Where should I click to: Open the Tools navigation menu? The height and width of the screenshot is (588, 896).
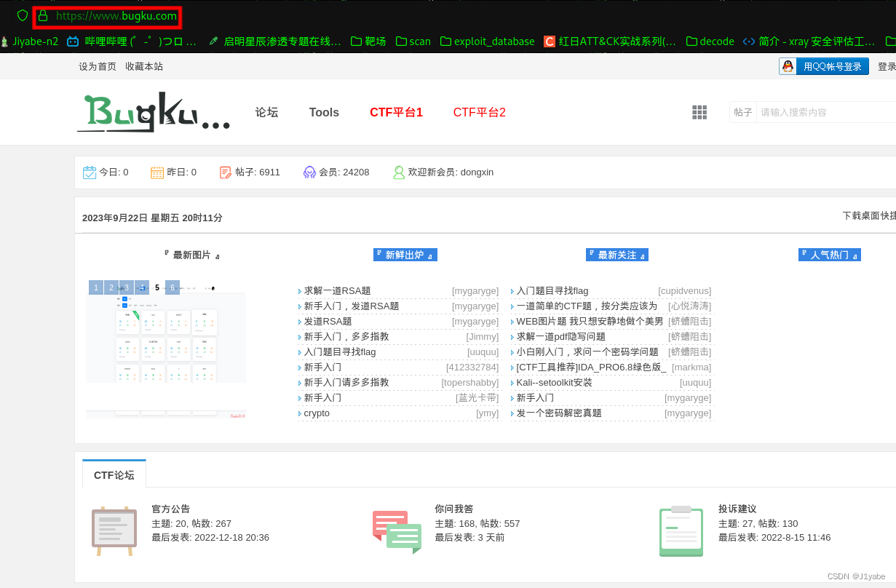(x=324, y=112)
